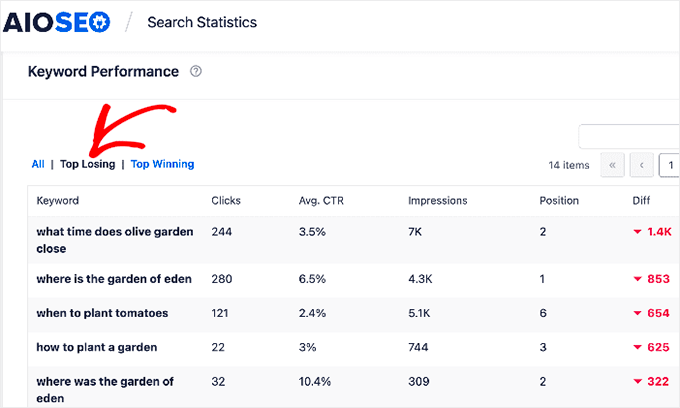Focus the keyword search field
Image resolution: width=680 pixels, height=408 pixels.
pos(630,137)
